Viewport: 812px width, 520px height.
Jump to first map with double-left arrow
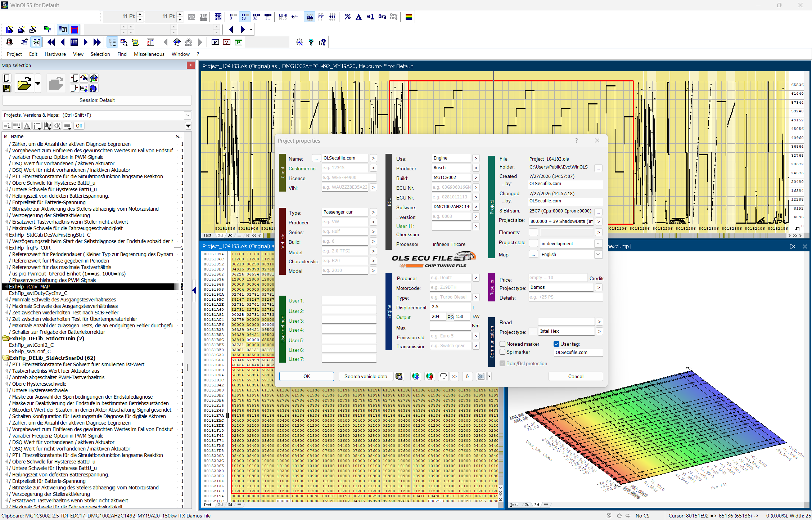point(51,42)
